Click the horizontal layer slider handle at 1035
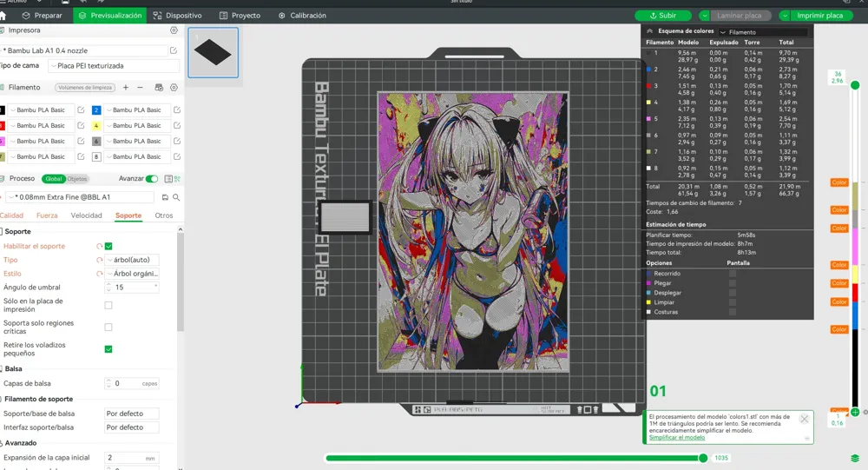Viewport: 868px width, 470px height. 703,459
